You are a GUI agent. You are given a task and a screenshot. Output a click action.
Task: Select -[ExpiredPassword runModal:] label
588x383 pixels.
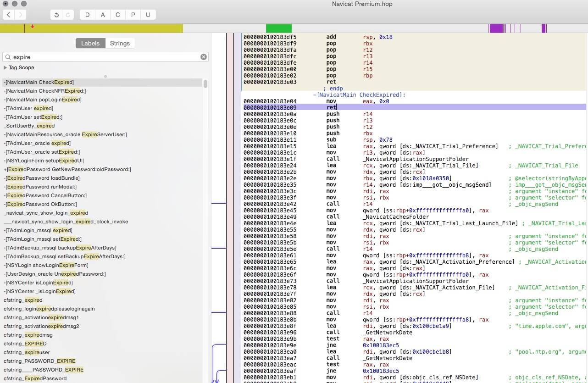pyautogui.click(x=40, y=187)
